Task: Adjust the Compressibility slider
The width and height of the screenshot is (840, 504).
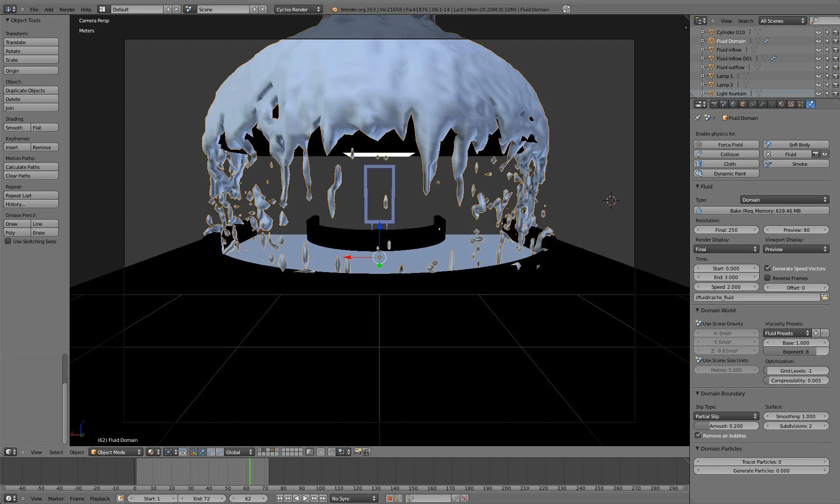Action: tap(796, 381)
